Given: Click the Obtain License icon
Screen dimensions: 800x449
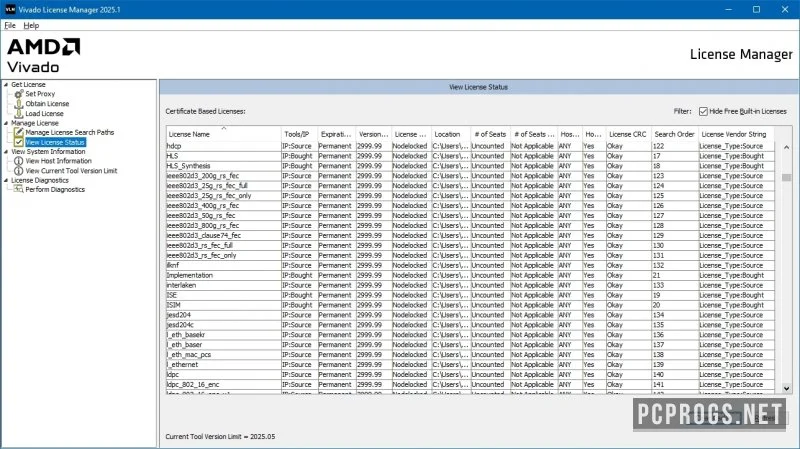Looking at the screenshot, I should (x=19, y=104).
